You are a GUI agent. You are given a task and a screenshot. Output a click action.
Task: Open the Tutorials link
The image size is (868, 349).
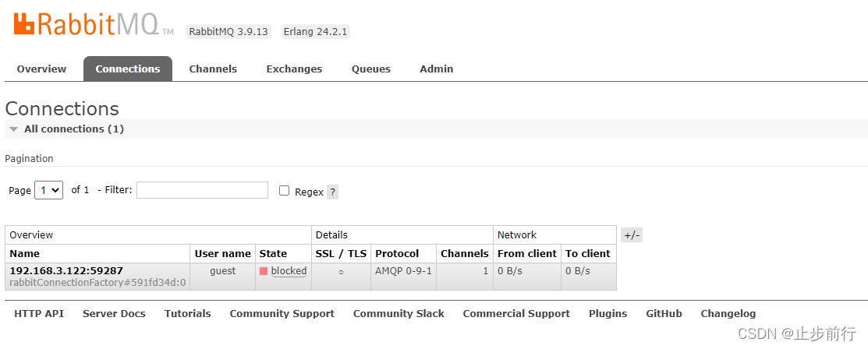coord(188,314)
